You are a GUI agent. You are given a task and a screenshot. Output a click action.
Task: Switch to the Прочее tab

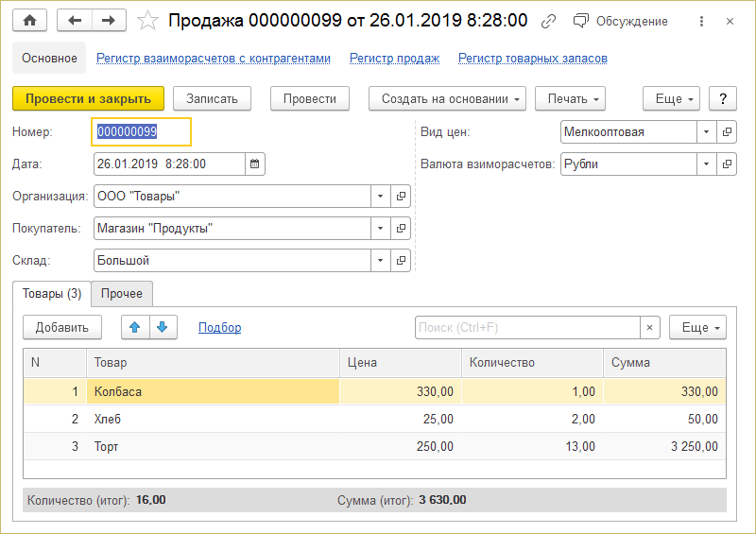[x=122, y=293]
